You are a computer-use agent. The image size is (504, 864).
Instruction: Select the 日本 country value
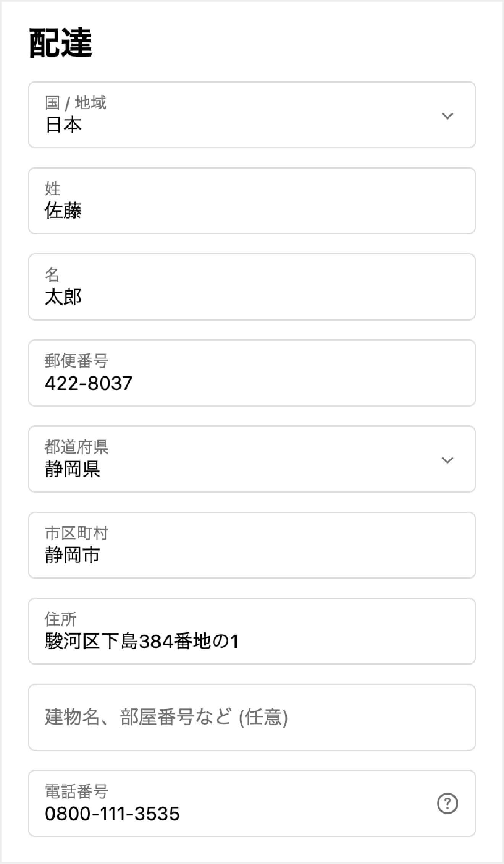coord(63,125)
